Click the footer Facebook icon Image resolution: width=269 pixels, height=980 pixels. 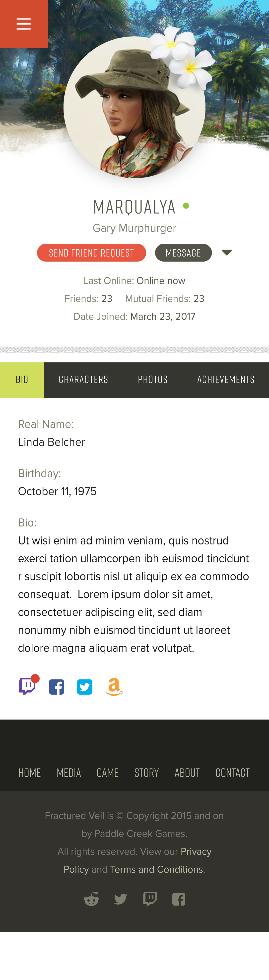(x=179, y=899)
